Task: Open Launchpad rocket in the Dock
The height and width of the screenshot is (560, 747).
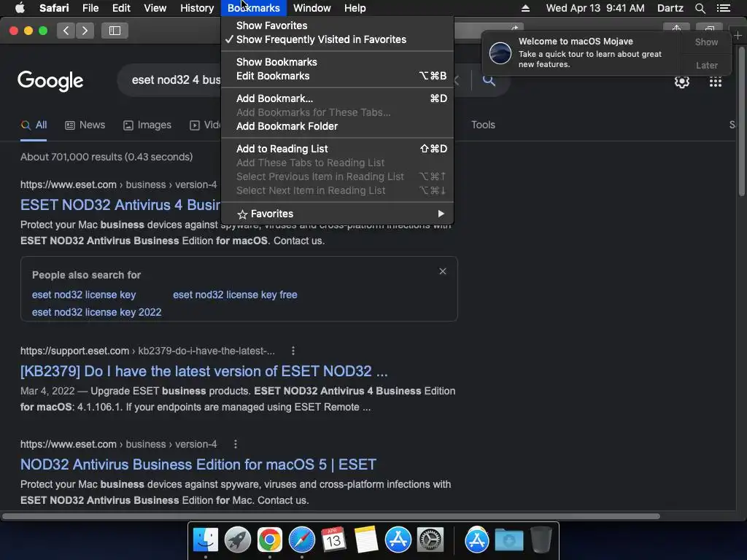Action: [238, 540]
